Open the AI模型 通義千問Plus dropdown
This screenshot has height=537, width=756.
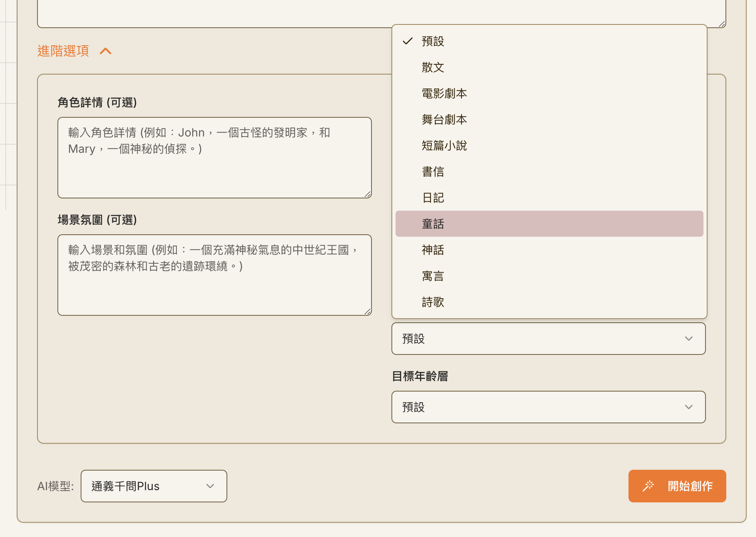coord(154,486)
